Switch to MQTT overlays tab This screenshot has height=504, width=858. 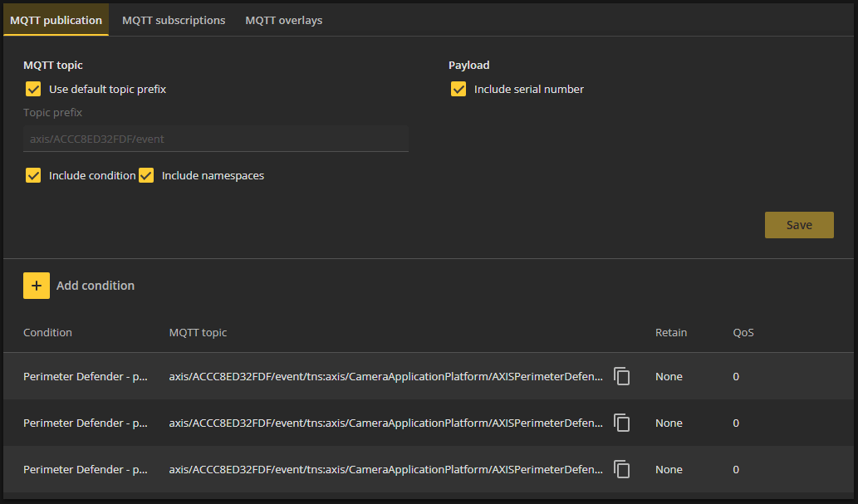pos(283,20)
